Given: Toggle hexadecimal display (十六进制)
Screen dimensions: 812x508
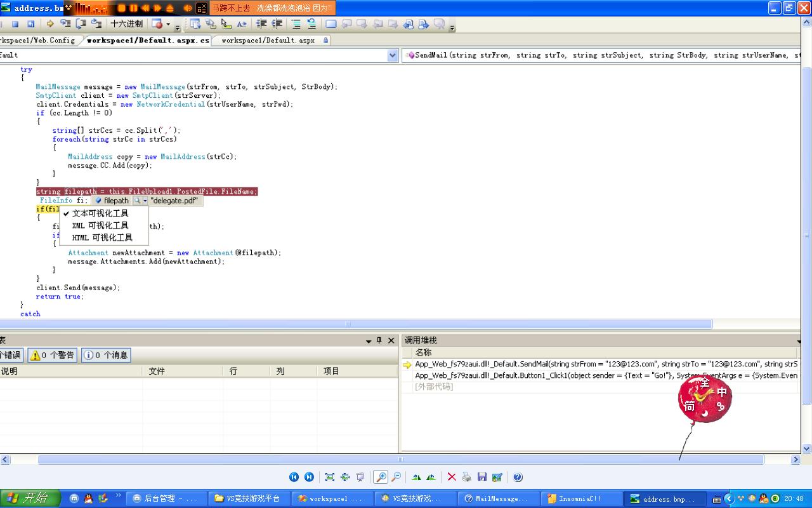Looking at the screenshot, I should tap(126, 24).
